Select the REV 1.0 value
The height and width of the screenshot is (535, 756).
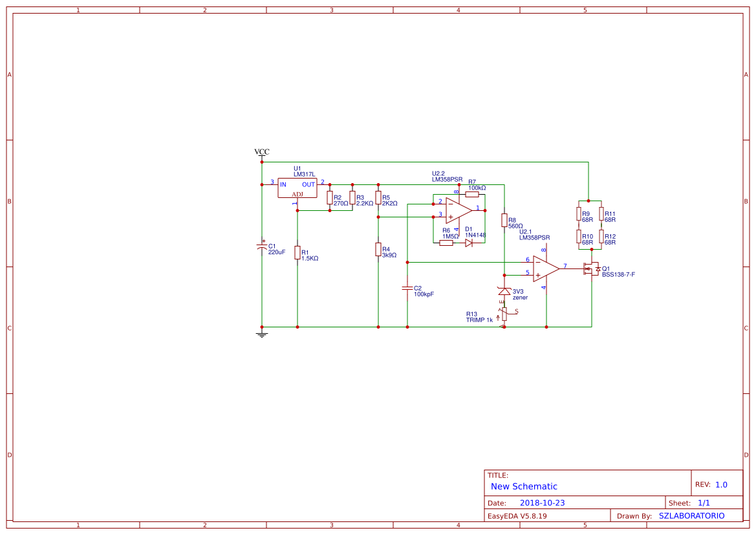pos(721,485)
